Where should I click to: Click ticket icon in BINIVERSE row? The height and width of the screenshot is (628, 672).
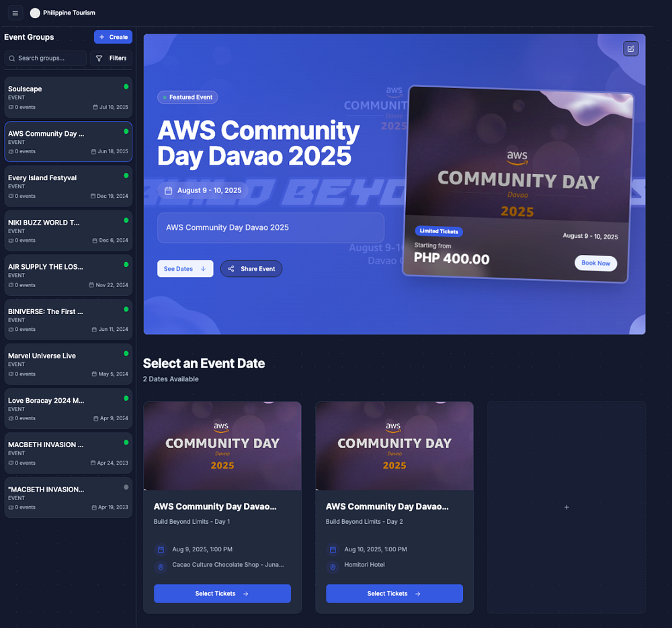[x=11, y=329]
